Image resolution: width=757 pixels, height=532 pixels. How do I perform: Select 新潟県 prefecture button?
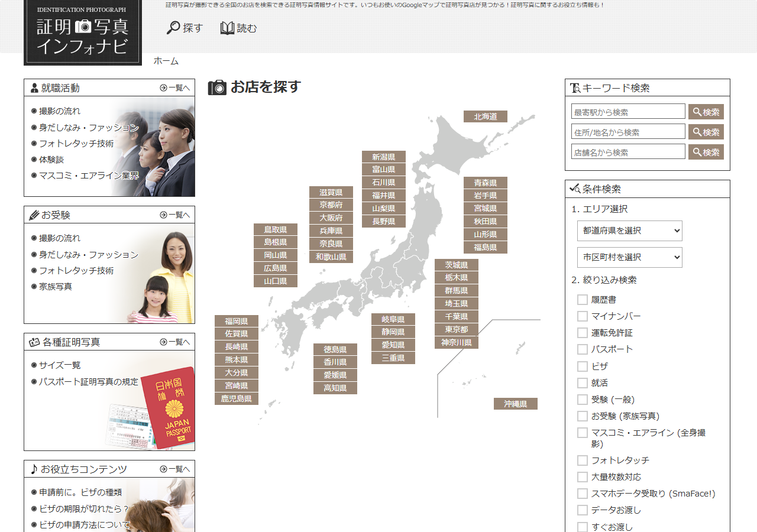point(384,157)
